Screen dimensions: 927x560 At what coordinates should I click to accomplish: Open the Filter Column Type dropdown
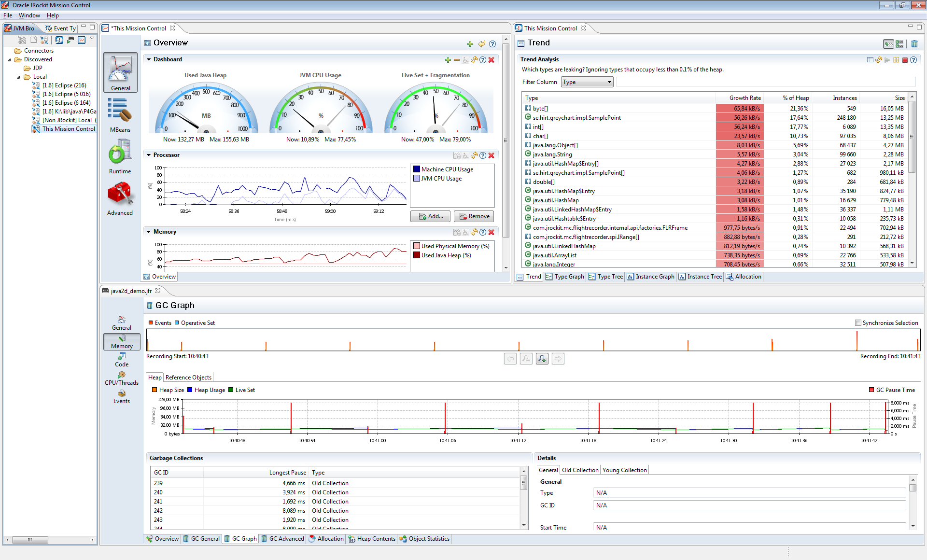pos(587,82)
